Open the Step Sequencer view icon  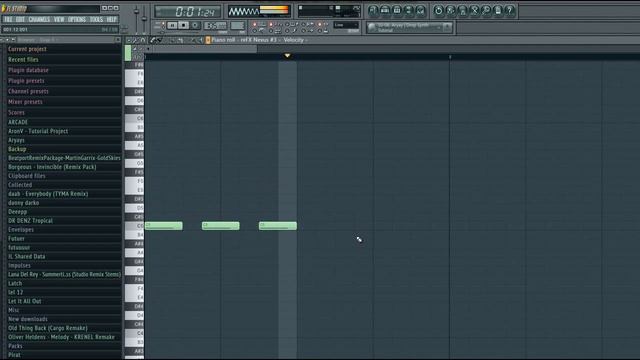(x=385, y=10)
